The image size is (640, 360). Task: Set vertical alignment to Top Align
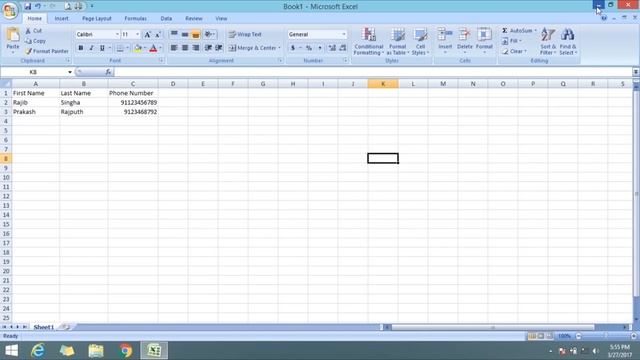(x=174, y=34)
